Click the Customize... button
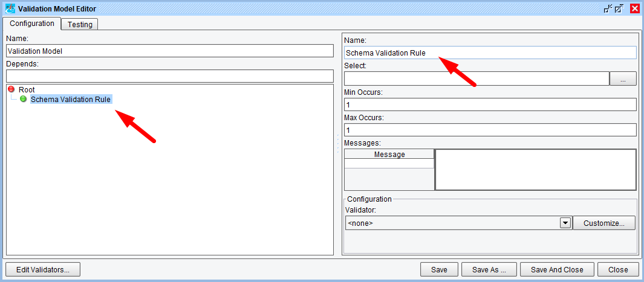The height and width of the screenshot is (282, 644). 603,223
